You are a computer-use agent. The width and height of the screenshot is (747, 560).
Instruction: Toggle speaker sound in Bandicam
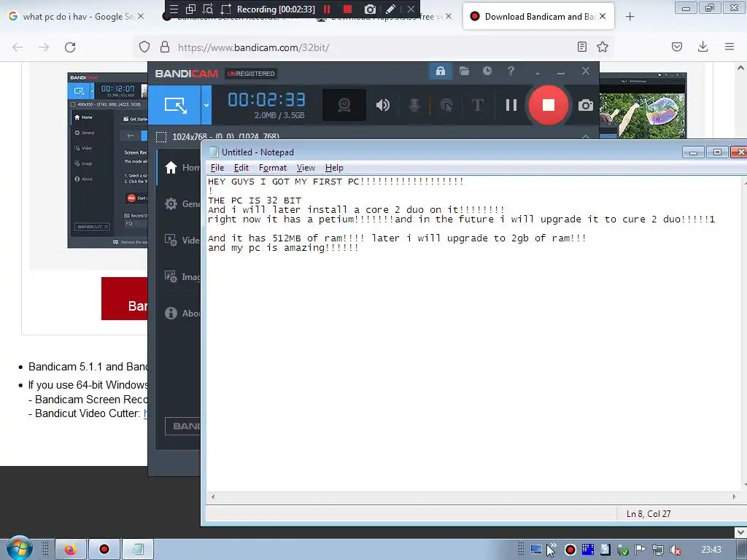382,105
